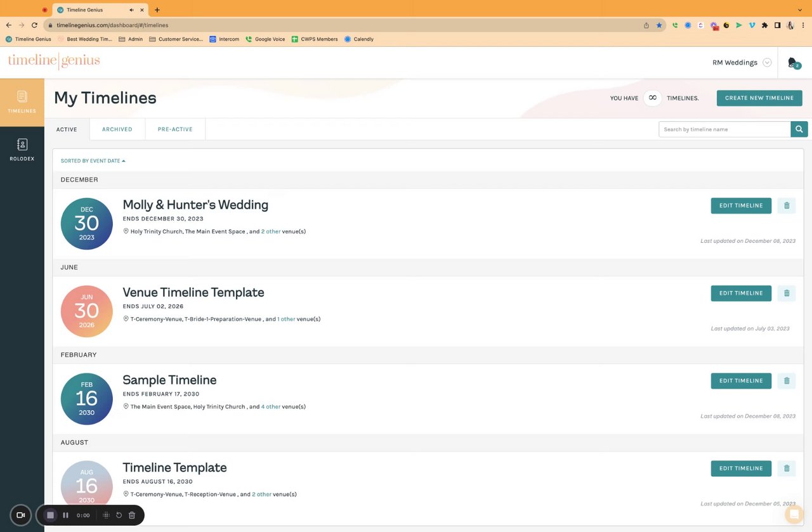
Task: Click the green phone extension icon
Action: (x=675, y=25)
